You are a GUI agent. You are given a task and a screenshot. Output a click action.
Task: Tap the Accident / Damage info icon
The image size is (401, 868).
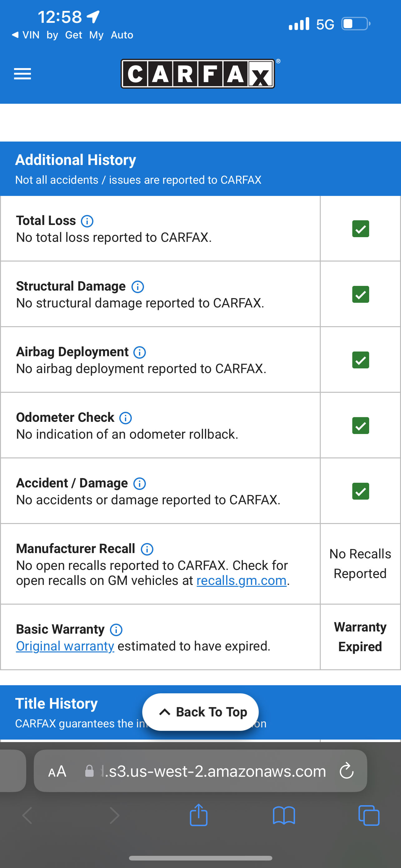point(140,484)
